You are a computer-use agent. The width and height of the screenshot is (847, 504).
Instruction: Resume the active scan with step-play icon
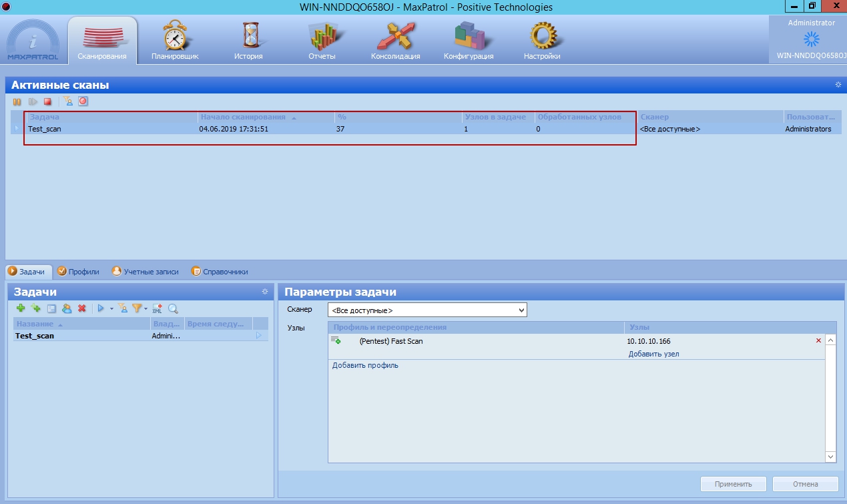click(32, 101)
